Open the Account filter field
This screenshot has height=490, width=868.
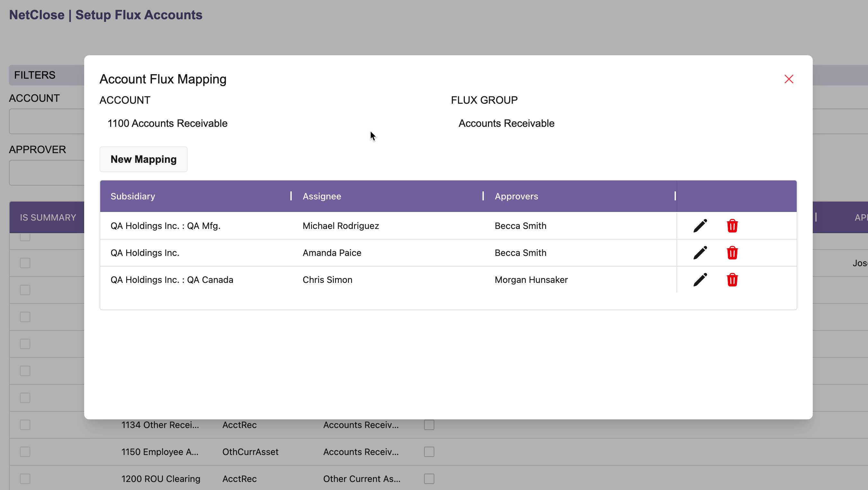[47, 122]
